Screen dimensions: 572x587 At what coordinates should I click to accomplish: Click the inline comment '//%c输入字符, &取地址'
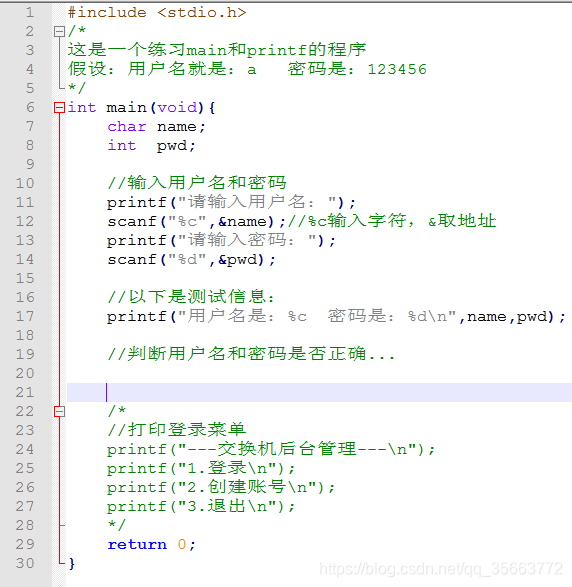(392, 221)
